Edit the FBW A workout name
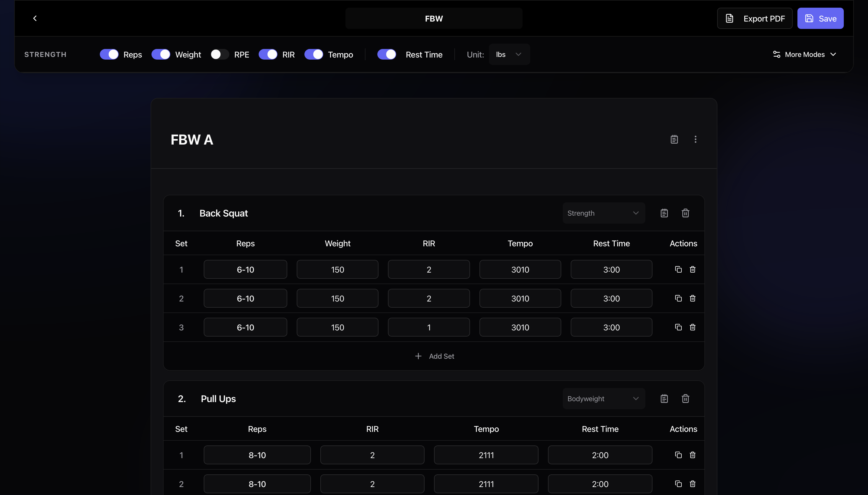 192,140
